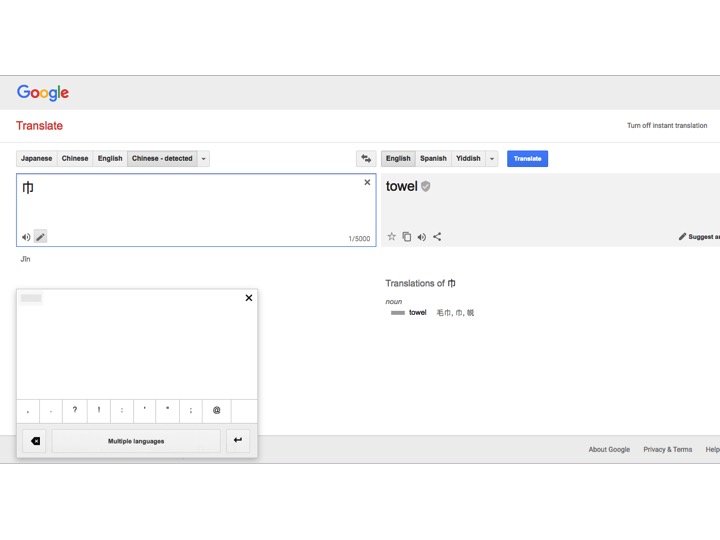This screenshot has height=540, width=720.
Task: Click the frequency bar beside towel
Action: [398, 313]
